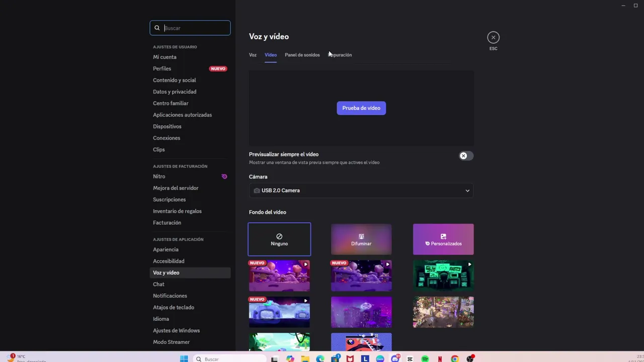Open CapCut from the taskbar
644x362 pixels.
pos(410,358)
